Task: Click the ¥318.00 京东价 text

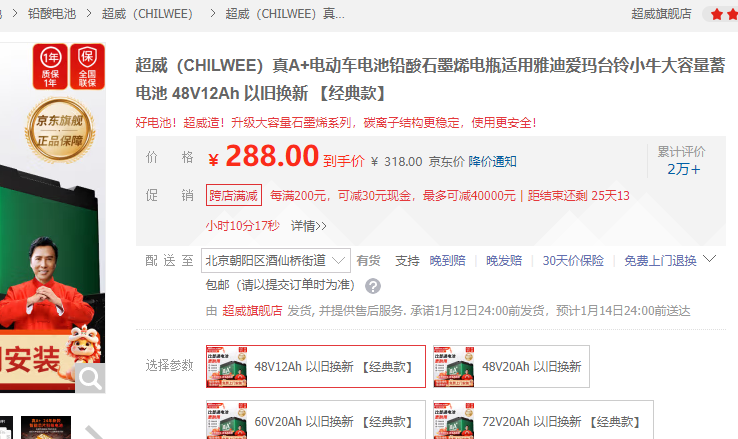Action: [417, 162]
